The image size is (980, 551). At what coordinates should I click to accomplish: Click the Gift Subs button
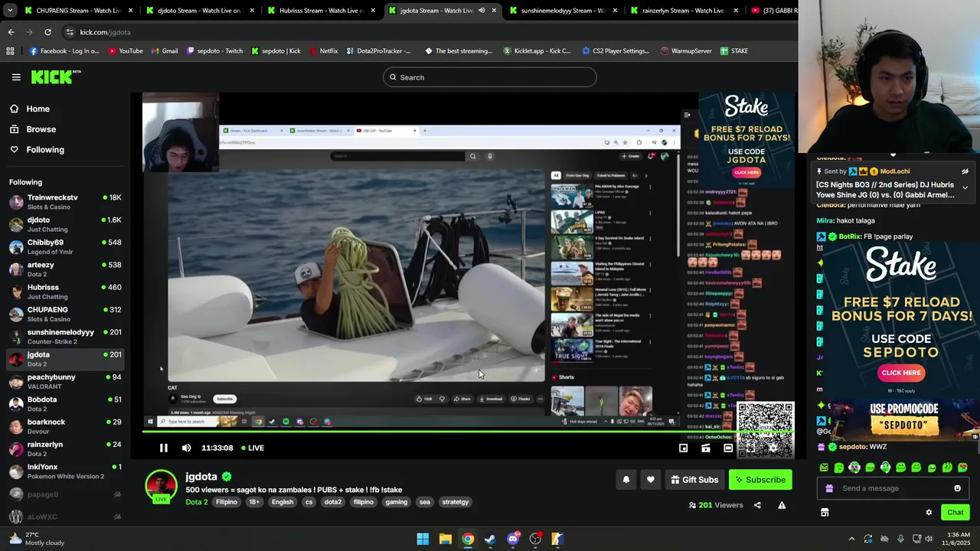pos(694,480)
